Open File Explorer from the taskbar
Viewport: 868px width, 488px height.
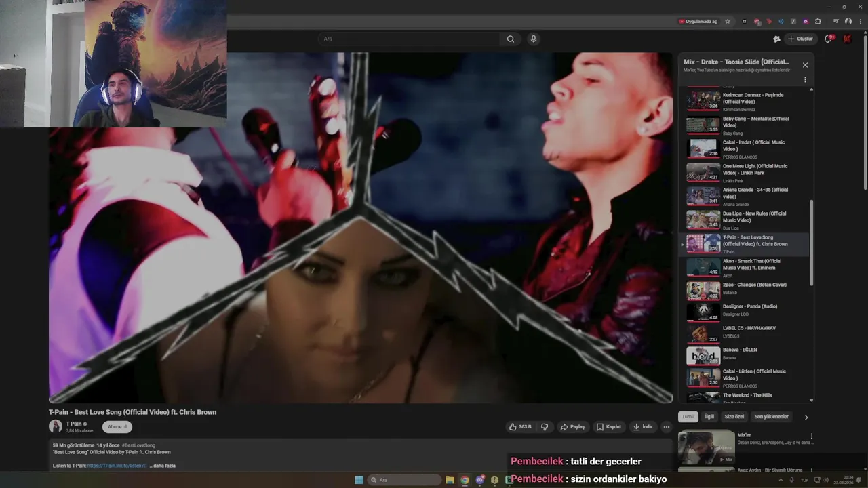point(450,480)
